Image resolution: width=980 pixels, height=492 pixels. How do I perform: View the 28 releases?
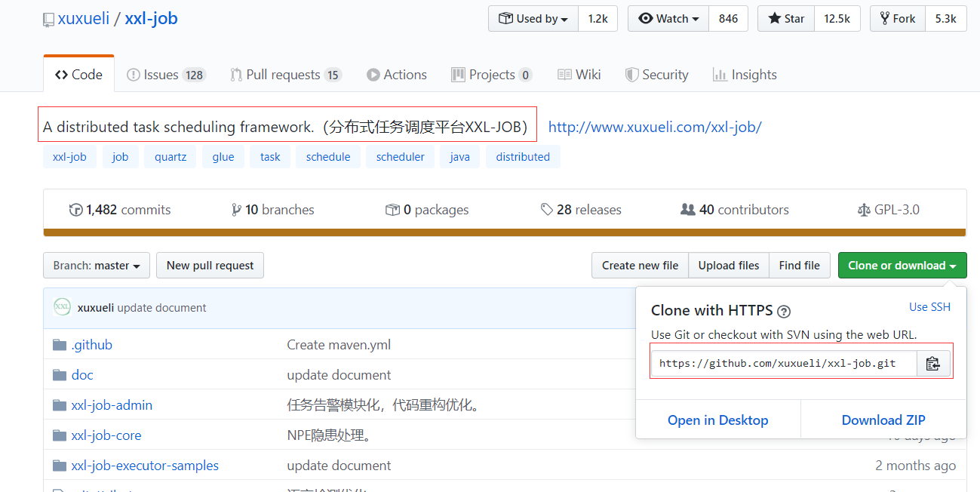point(581,210)
